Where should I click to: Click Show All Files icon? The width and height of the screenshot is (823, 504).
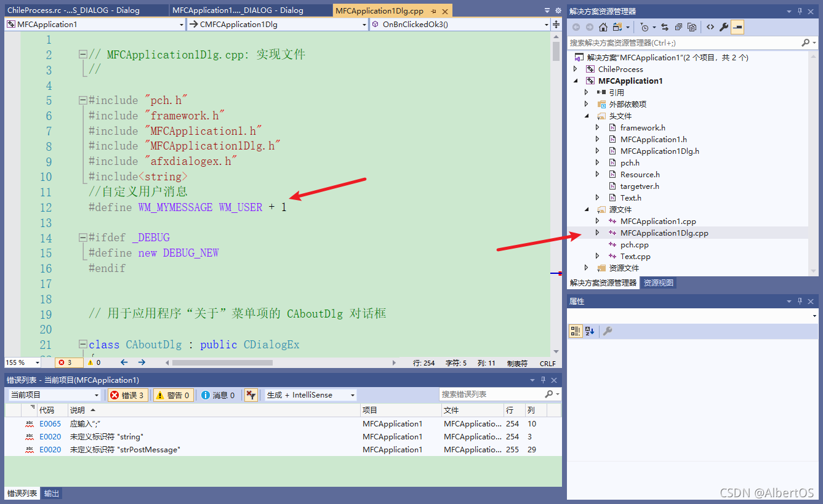click(691, 27)
